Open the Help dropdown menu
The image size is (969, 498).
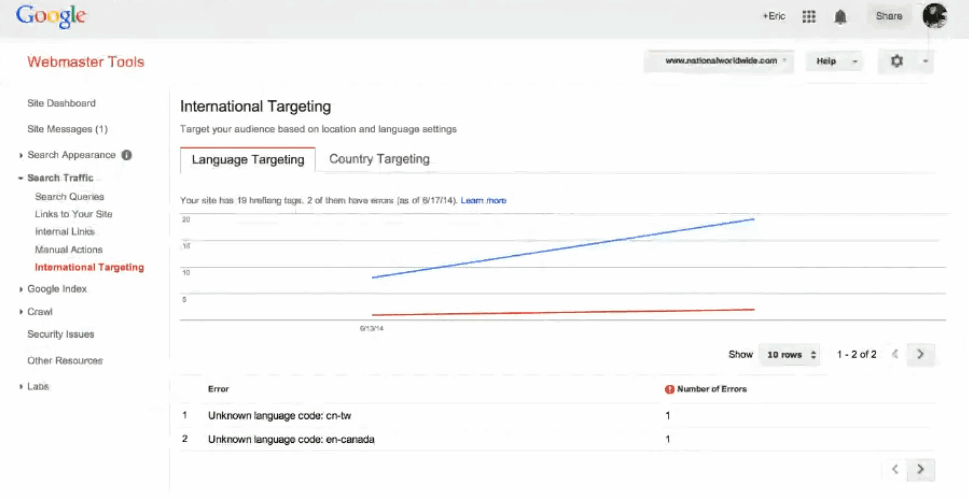coord(833,61)
